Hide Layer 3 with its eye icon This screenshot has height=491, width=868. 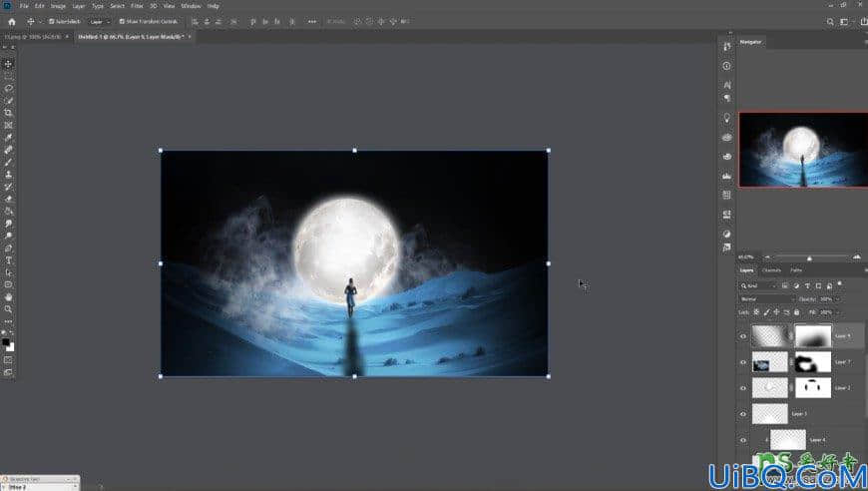click(743, 414)
